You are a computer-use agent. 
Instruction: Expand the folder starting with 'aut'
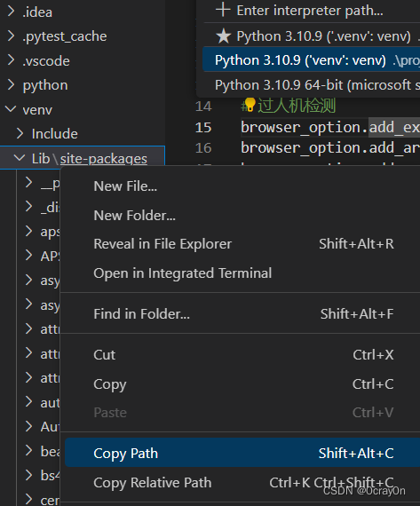[28, 402]
